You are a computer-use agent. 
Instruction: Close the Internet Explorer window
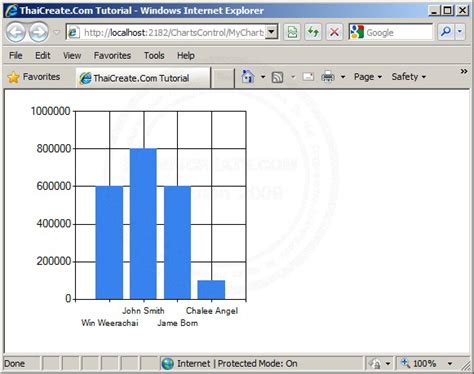(463, 11)
